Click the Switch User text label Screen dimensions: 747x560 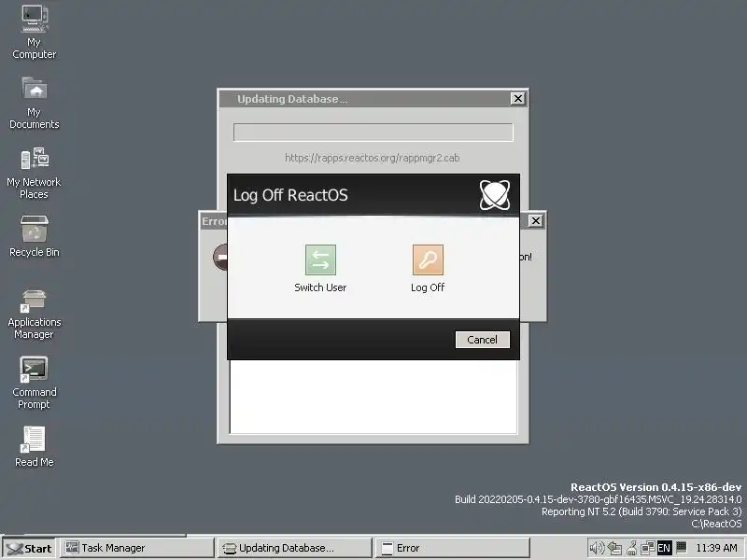(x=320, y=287)
